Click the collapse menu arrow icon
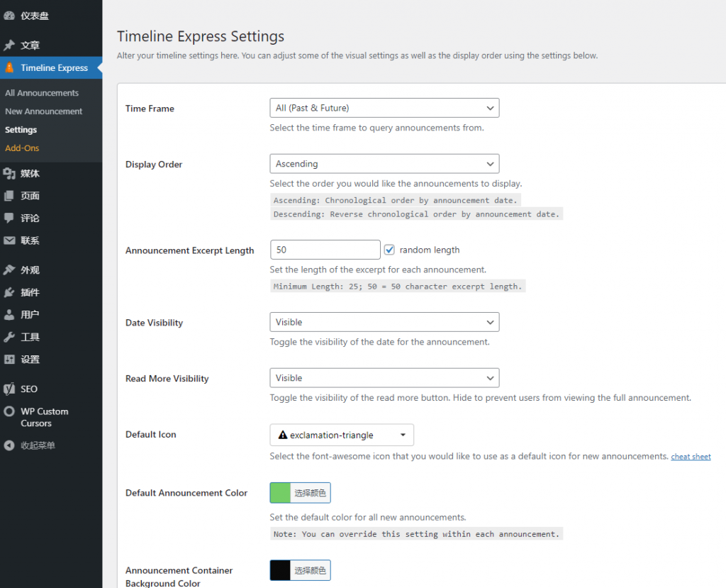726x588 pixels. [x=9, y=445]
